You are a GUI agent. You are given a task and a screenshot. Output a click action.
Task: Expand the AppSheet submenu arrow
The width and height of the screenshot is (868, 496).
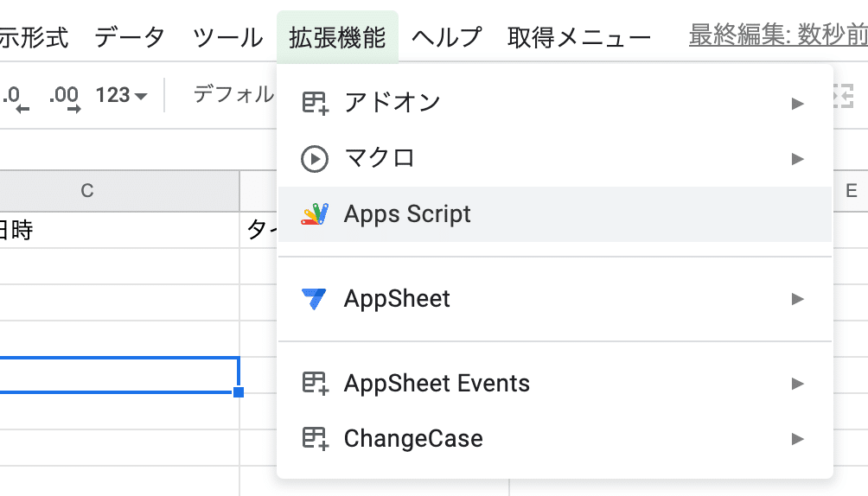[x=797, y=299]
